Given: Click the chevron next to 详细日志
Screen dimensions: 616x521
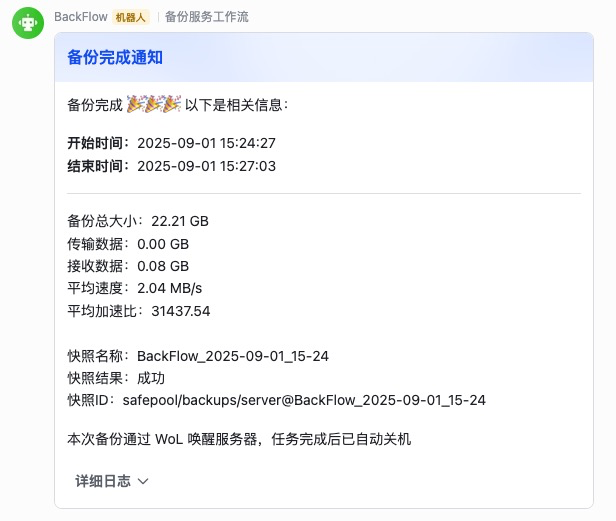Looking at the screenshot, I should pos(143,481).
